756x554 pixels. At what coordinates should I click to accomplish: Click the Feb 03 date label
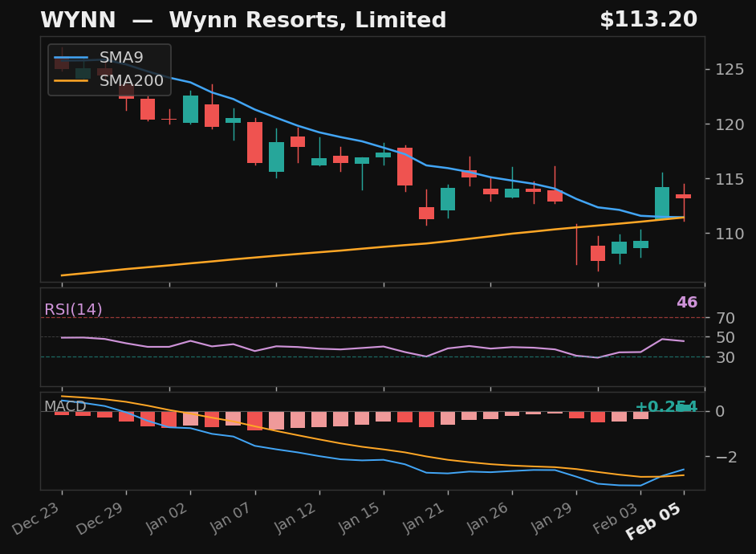point(616,519)
